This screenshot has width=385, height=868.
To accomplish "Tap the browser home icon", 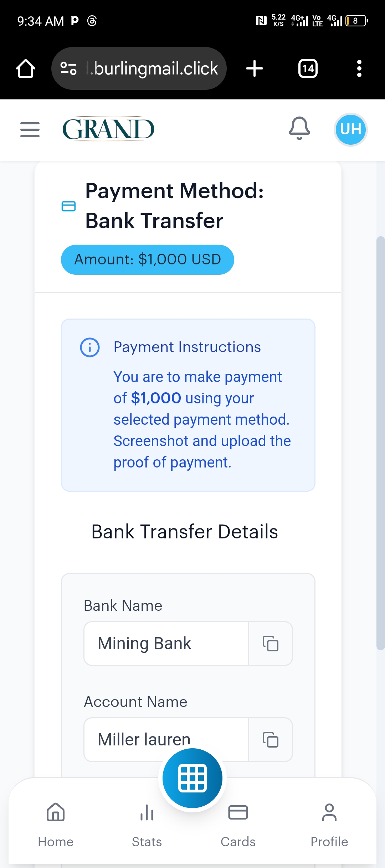I will point(26,68).
